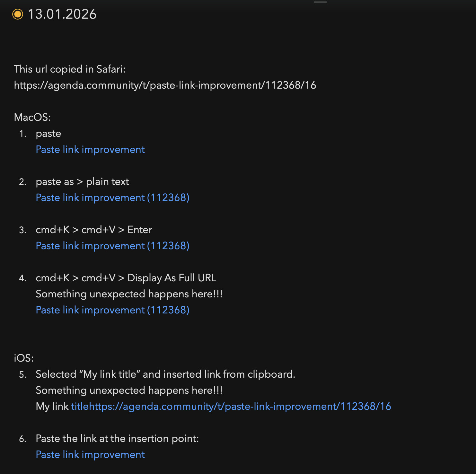Open the link below "Paste the link at the insertion point"
476x474 pixels.
[90, 455]
